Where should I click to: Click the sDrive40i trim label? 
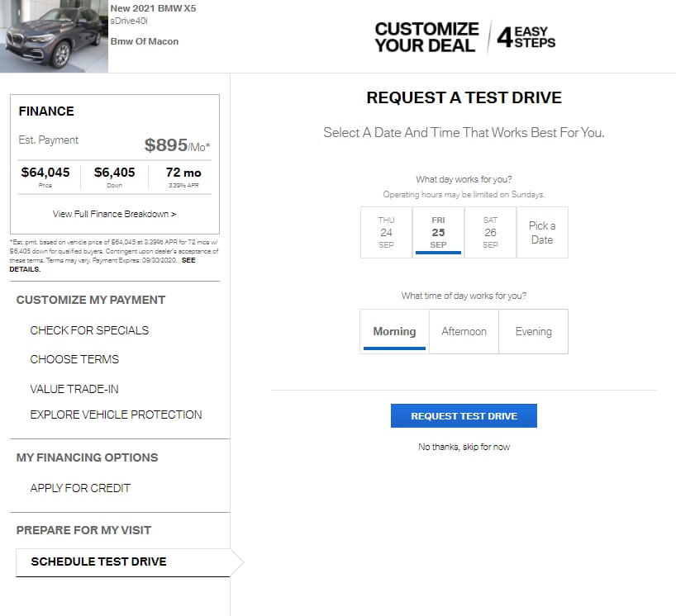129,21
